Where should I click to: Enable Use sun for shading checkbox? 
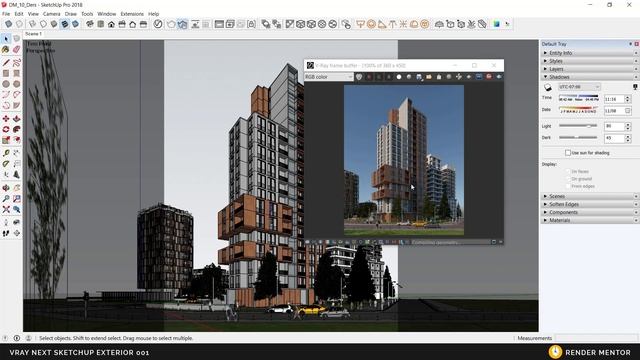(568, 153)
